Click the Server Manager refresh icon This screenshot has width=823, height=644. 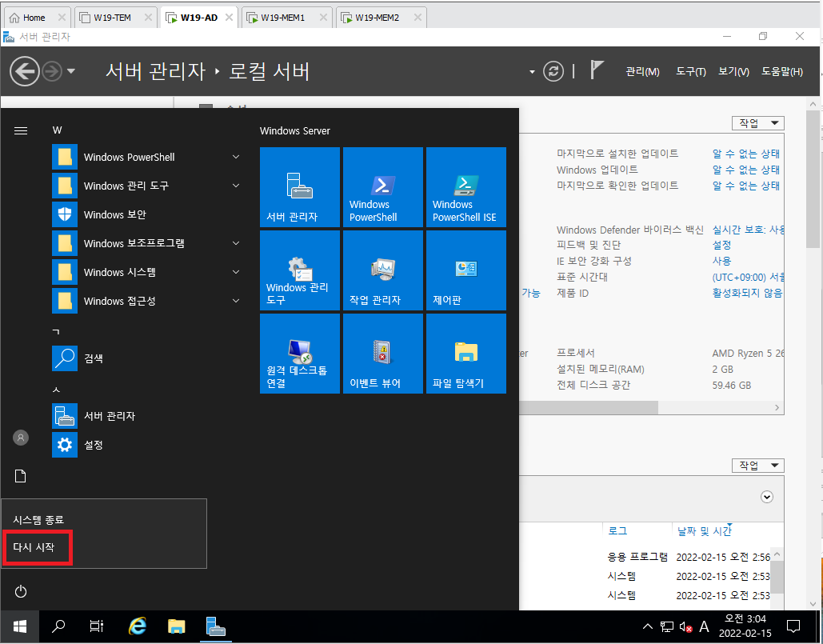[553, 71]
